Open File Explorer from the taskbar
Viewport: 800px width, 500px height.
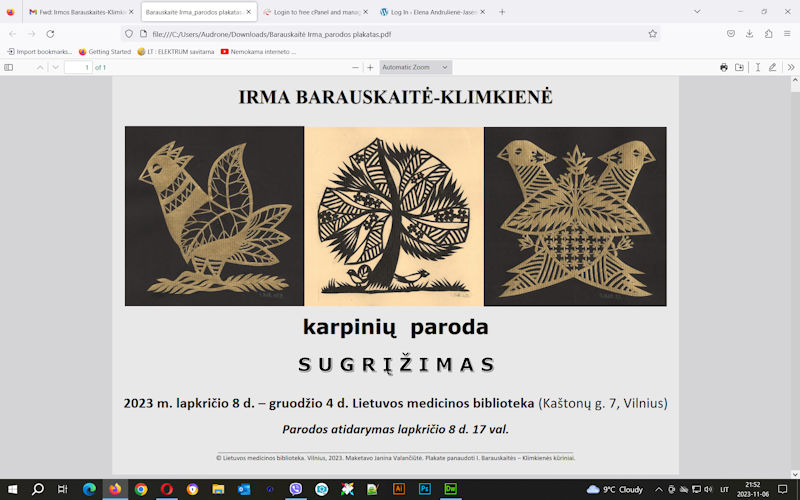pyautogui.click(x=218, y=489)
